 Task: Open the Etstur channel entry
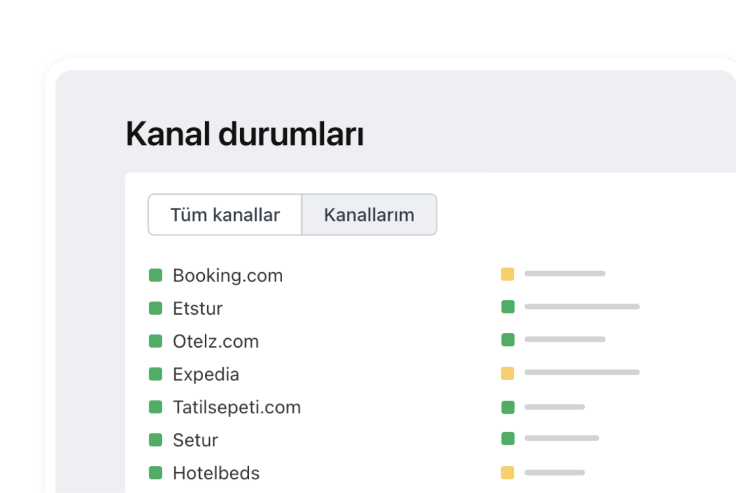[x=198, y=308]
